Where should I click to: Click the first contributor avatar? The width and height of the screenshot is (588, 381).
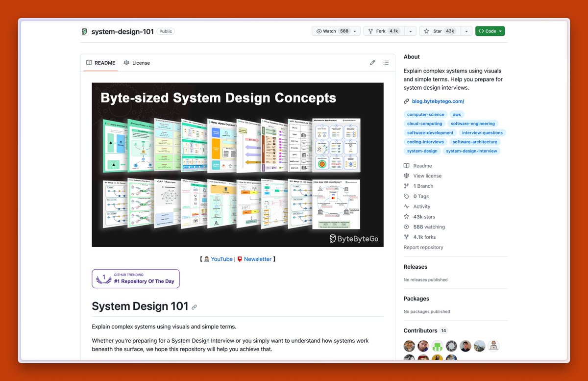point(409,346)
